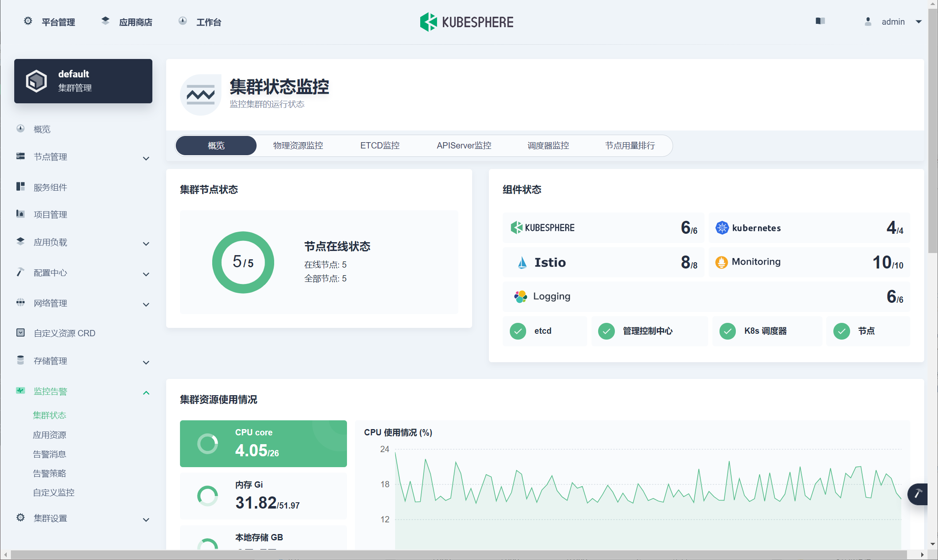Click the floating hammer toolbox button

coord(918,494)
